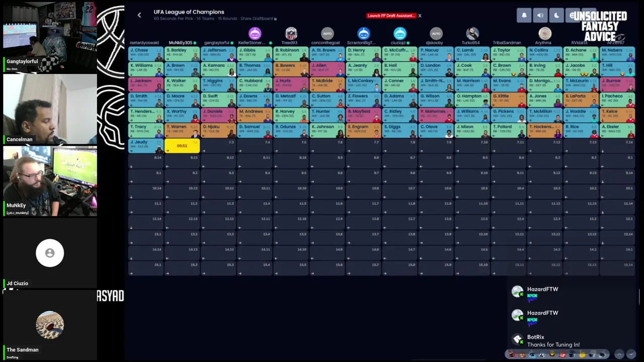This screenshot has height=362, width=644.
Task: Select the MuNkEy305 team column name
Action: (x=180, y=43)
